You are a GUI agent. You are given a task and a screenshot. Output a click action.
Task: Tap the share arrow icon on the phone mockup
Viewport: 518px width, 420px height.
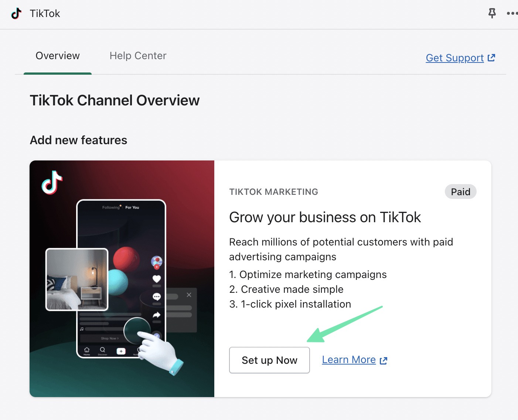pyautogui.click(x=157, y=315)
